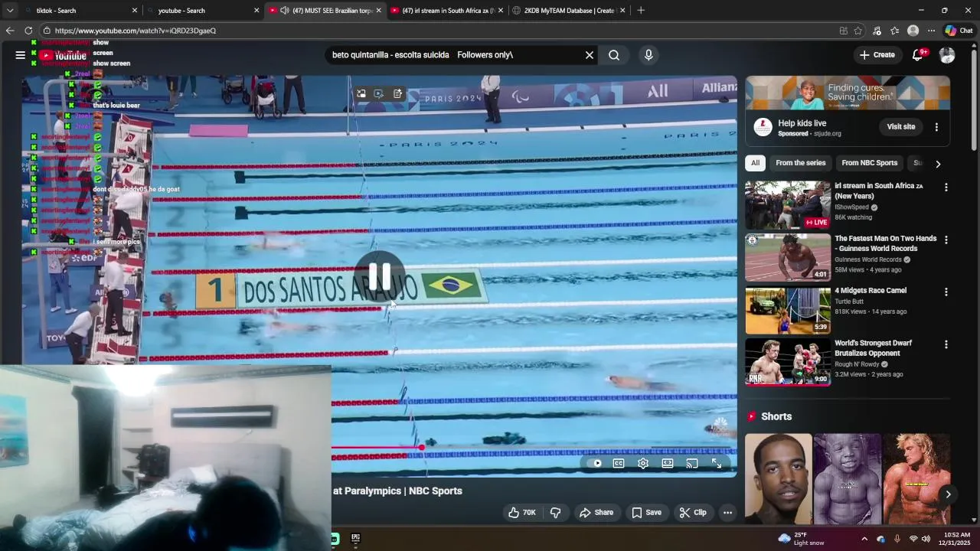Image resolution: width=980 pixels, height=551 pixels.
Task: Run search with the magnifier button
Action: [x=614, y=55]
